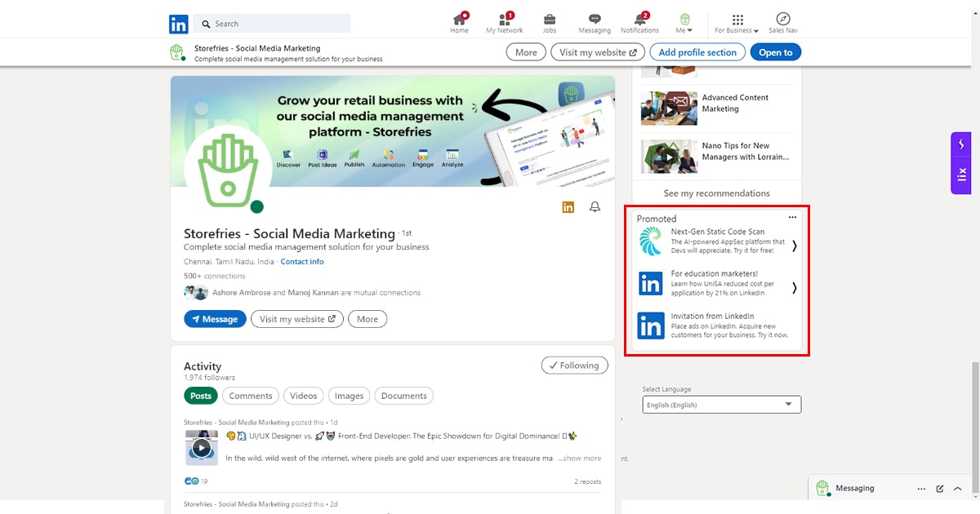Switch to the Comments activity tab
Image resolution: width=980 pixels, height=514 pixels.
coord(250,396)
